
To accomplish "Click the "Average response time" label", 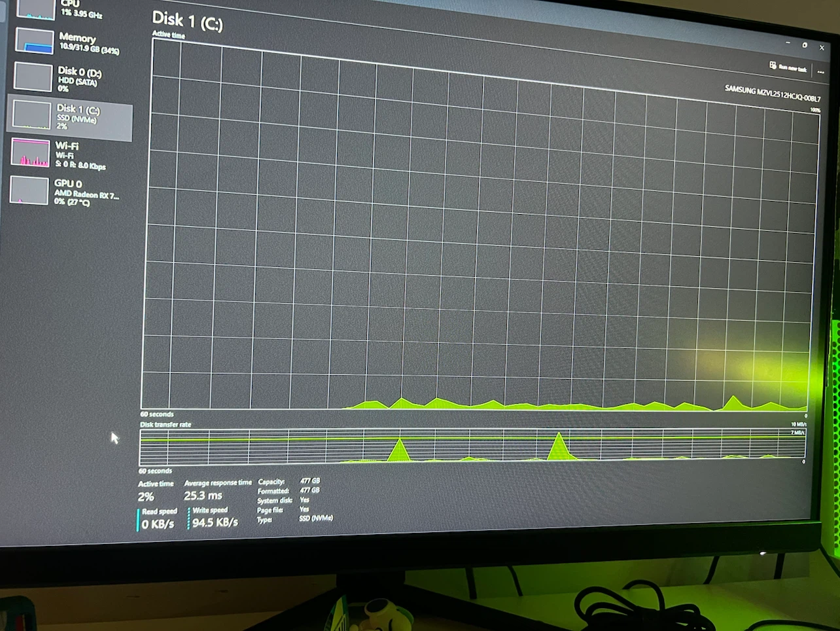I will pyautogui.click(x=218, y=482).
